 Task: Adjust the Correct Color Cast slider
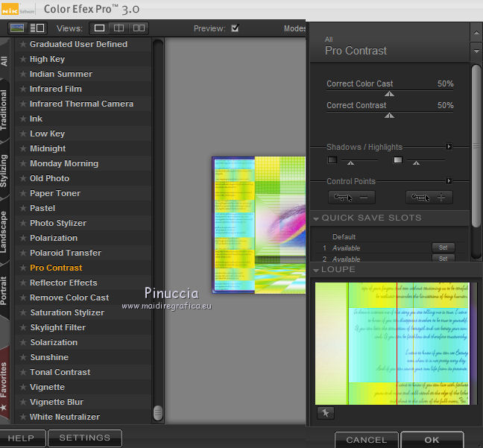pyautogui.click(x=389, y=93)
